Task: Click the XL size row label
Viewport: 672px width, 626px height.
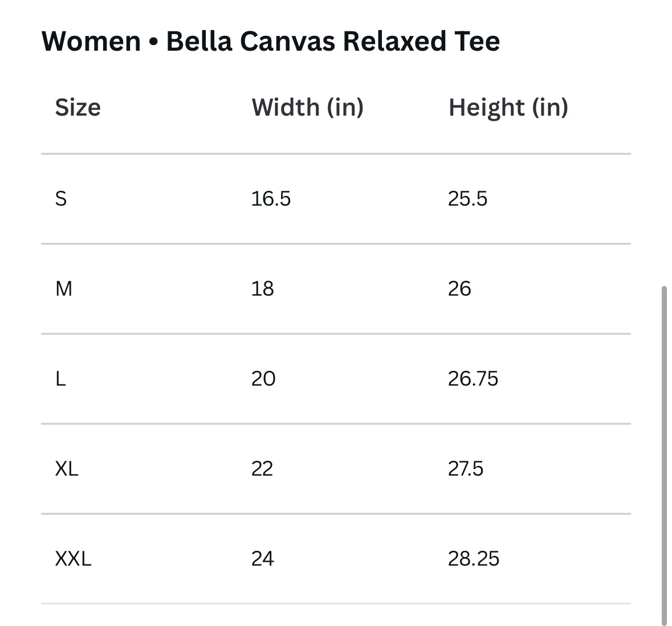Action: (x=67, y=469)
